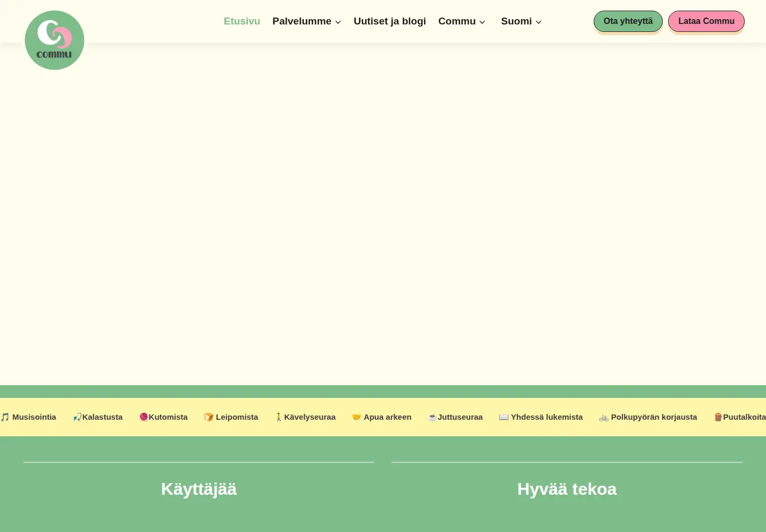
Task: Click the Polkupyörän korjausta text
Action: pyautogui.click(x=654, y=417)
